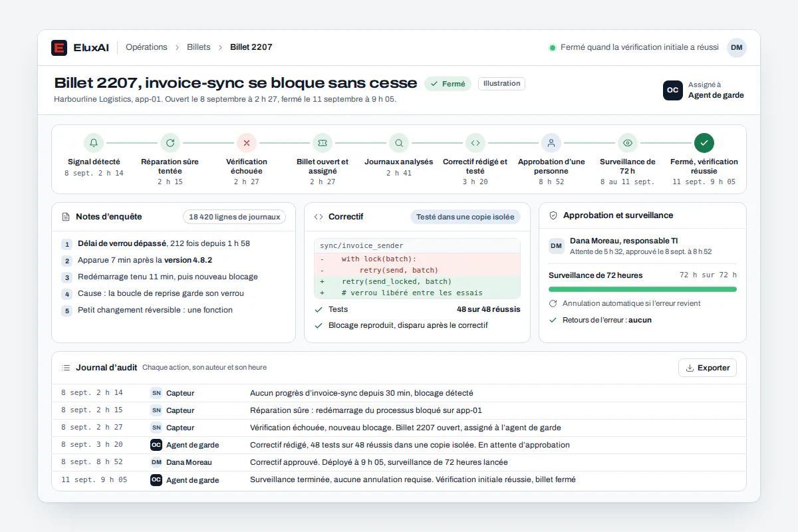Click Agent de garde under Assigné à
798x532 pixels.
click(x=716, y=95)
